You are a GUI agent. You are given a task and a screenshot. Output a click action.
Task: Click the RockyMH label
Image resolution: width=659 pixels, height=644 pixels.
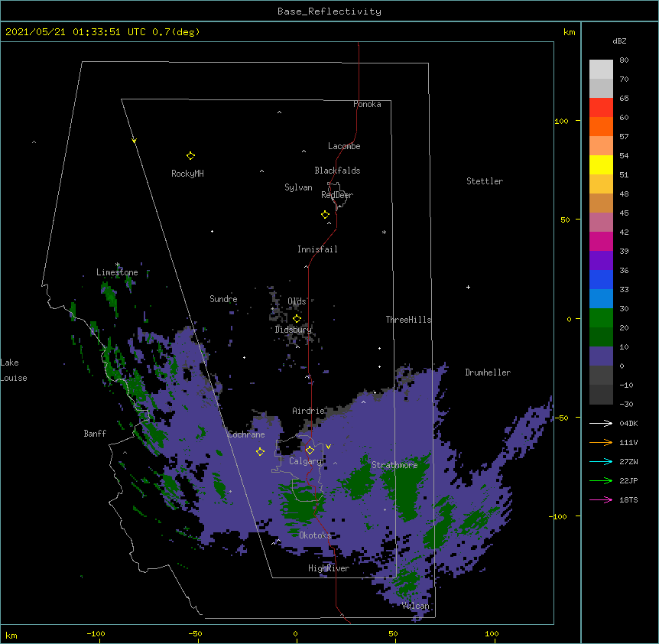click(187, 174)
